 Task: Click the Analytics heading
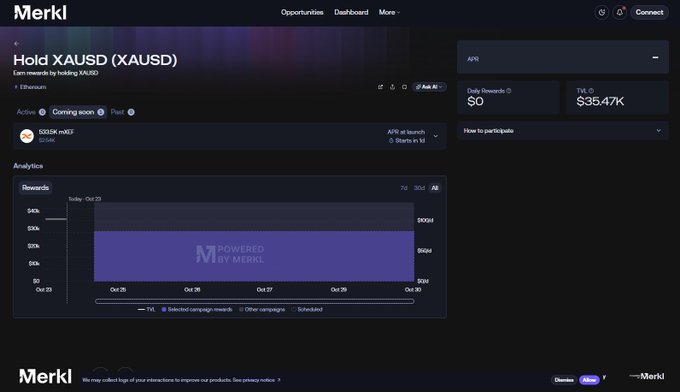click(x=28, y=166)
